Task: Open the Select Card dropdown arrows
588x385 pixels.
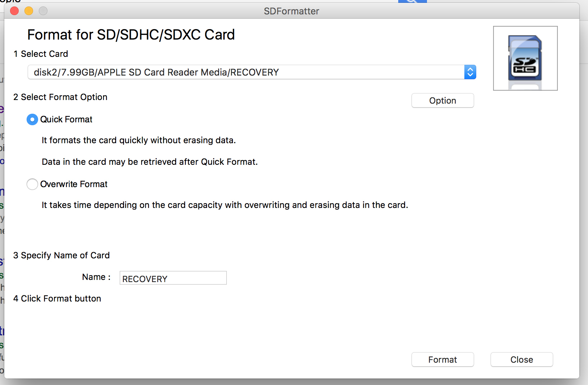Action: pyautogui.click(x=470, y=72)
